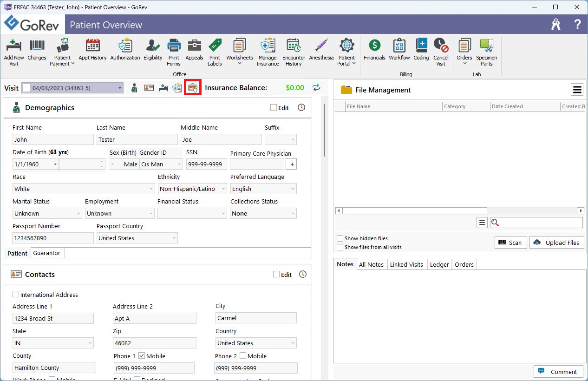588x381 pixels.
Task: Click the First Name field
Action: click(53, 139)
